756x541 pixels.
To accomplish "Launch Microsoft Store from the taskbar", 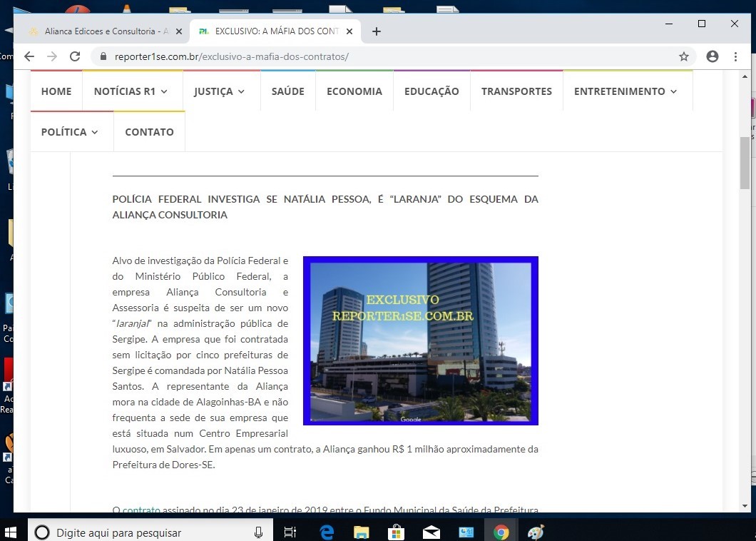I will click(397, 532).
